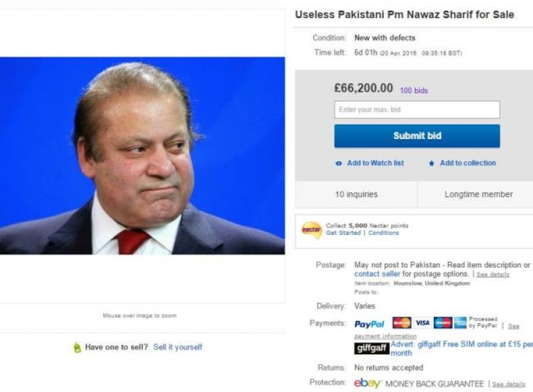Viewport: 533px width, 392px height.
Task: Click the PayPal logo in Payments
Action: coord(369,324)
